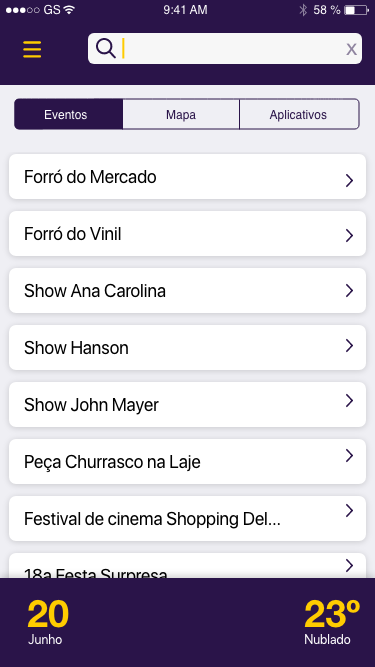Image resolution: width=375 pixels, height=667 pixels.
Task: Clear the search field with the X
Action: point(351,49)
